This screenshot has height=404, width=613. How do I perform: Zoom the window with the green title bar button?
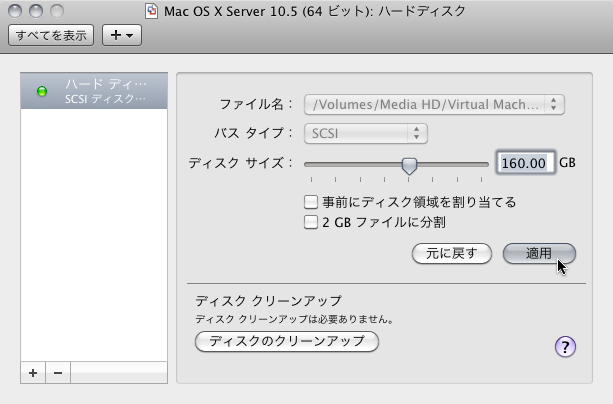point(55,11)
